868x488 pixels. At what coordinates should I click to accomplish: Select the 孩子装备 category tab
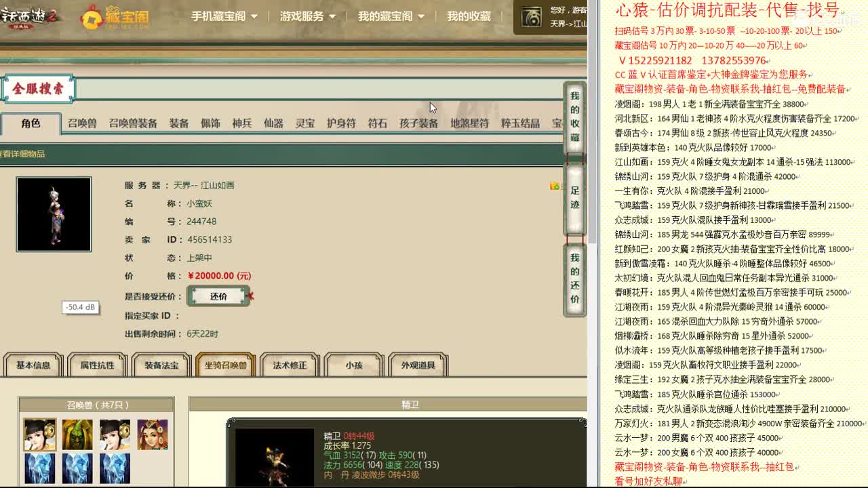point(418,123)
